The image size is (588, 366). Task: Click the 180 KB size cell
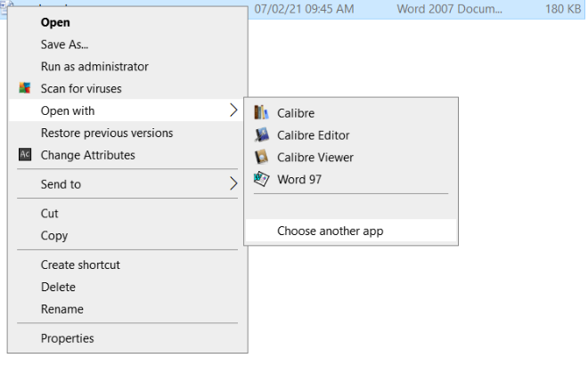pyautogui.click(x=563, y=9)
